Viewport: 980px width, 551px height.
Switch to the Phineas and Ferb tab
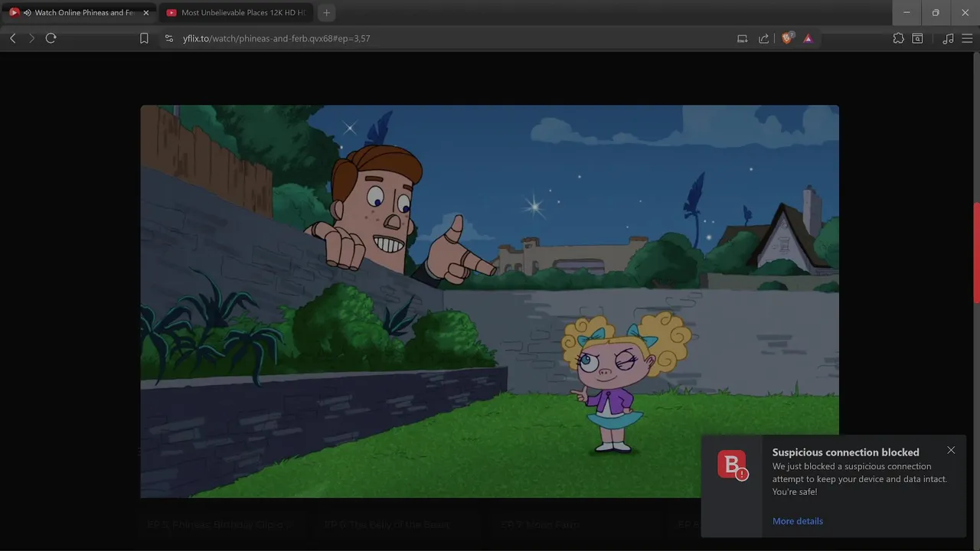[79, 12]
